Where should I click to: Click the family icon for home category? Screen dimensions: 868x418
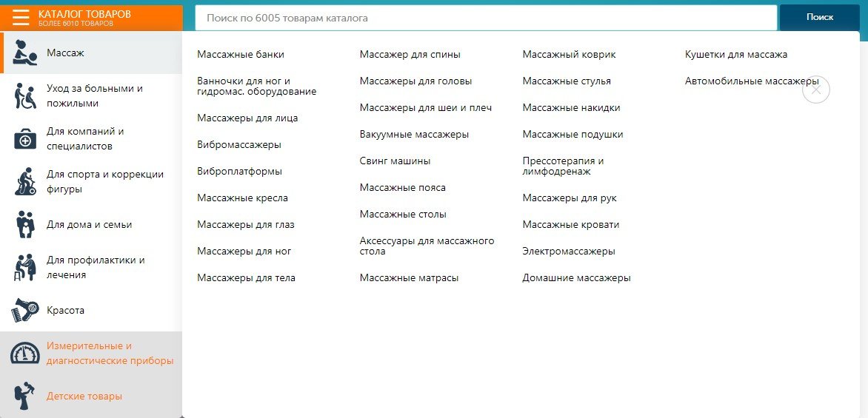click(25, 224)
